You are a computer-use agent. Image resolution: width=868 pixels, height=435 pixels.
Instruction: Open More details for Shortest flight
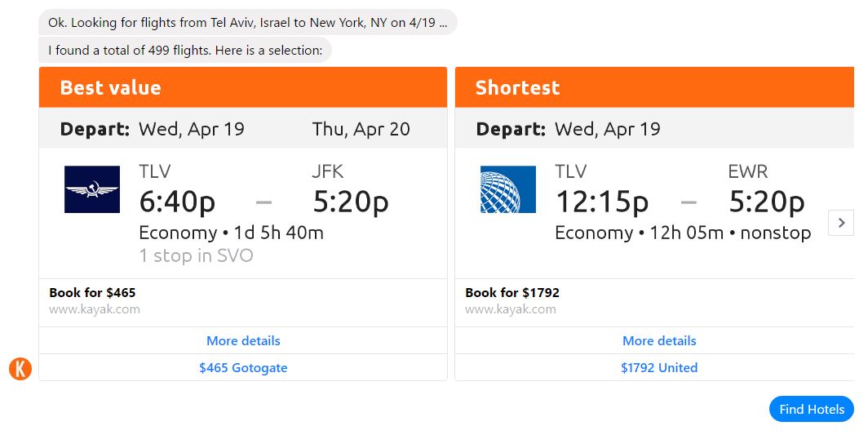(659, 341)
